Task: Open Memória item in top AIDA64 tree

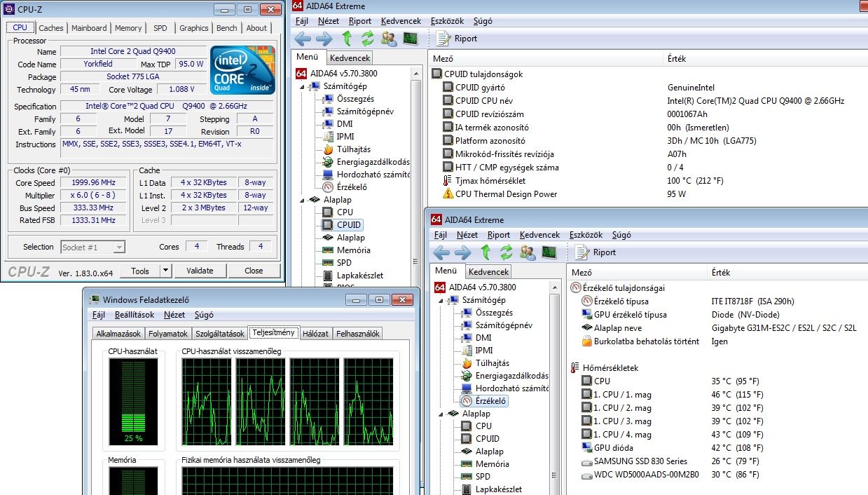Action: (x=346, y=250)
